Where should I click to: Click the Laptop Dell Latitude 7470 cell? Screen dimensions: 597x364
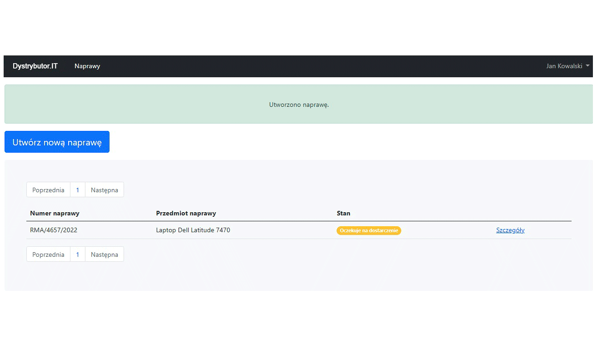193,230
